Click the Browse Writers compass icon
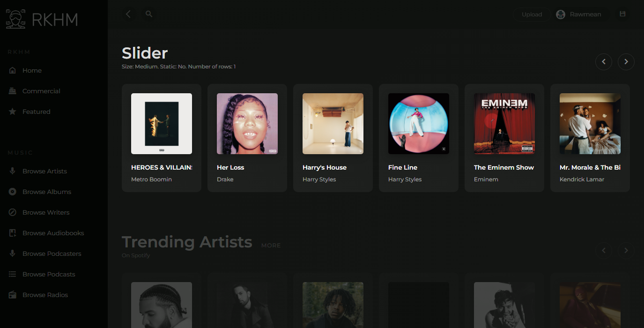The image size is (644, 328). pyautogui.click(x=13, y=212)
